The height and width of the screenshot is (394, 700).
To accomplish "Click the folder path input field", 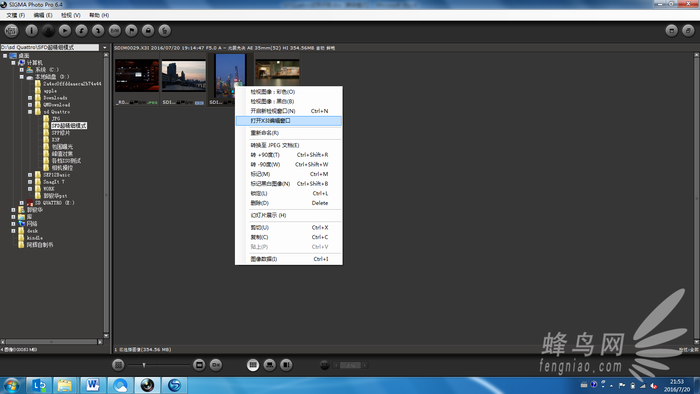I will tap(50, 47).
